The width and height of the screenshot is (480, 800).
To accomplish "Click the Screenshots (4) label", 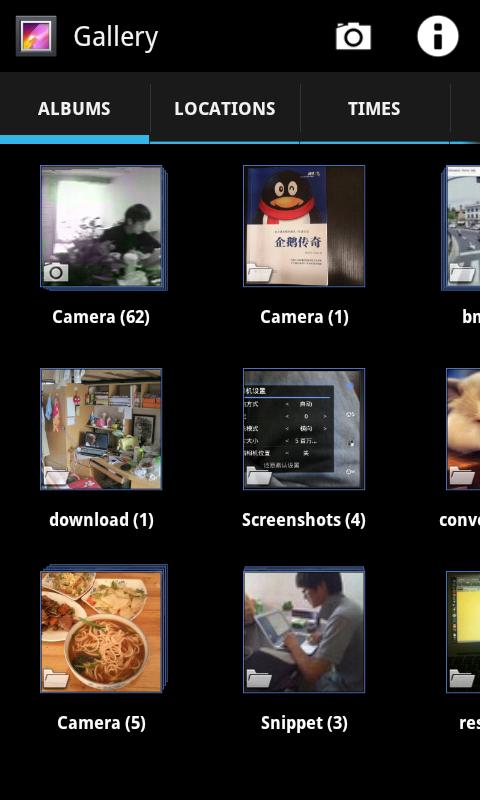I will coord(304,520).
